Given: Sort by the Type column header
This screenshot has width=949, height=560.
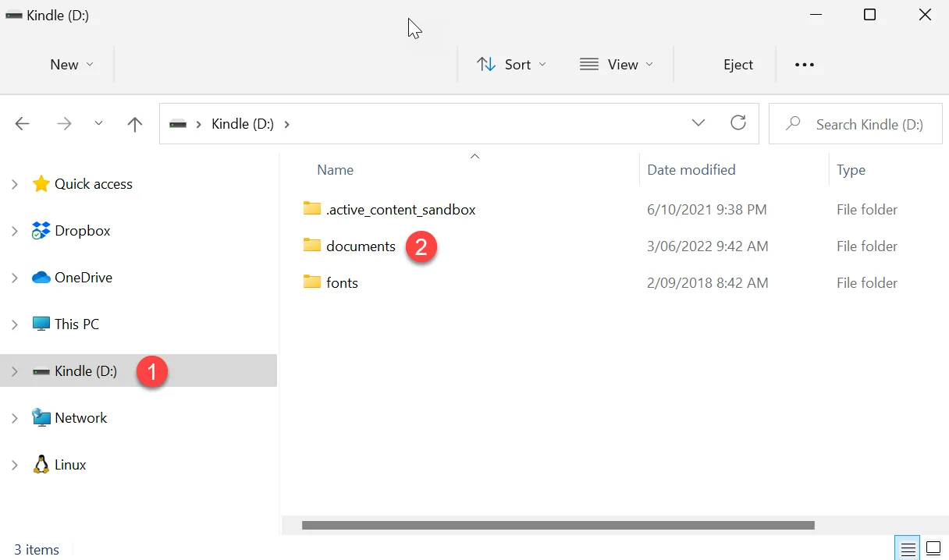Looking at the screenshot, I should pyautogui.click(x=851, y=170).
